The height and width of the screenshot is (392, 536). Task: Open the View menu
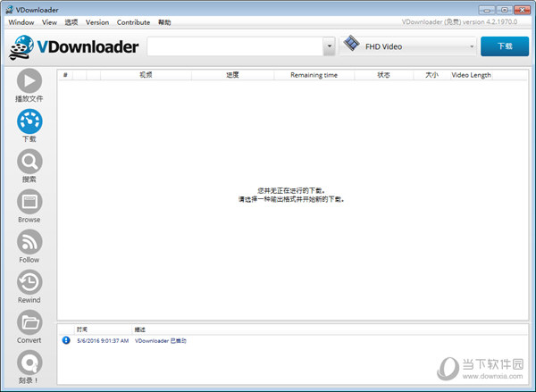[49, 22]
